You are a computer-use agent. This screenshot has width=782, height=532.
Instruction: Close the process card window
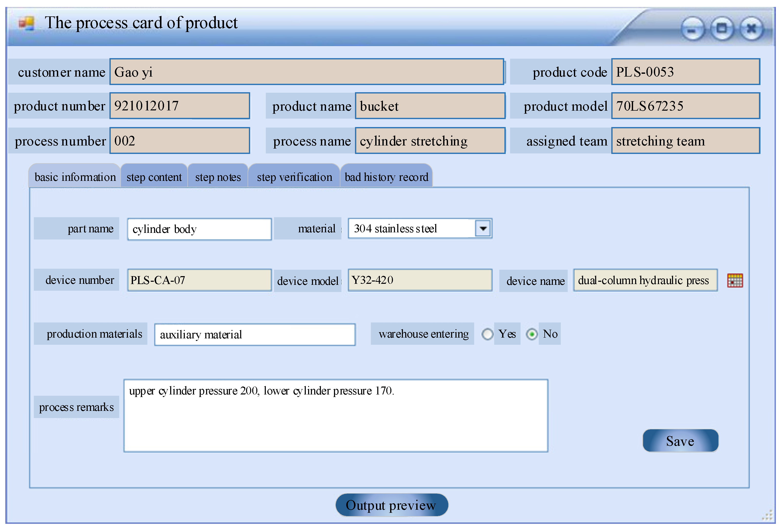tap(751, 29)
